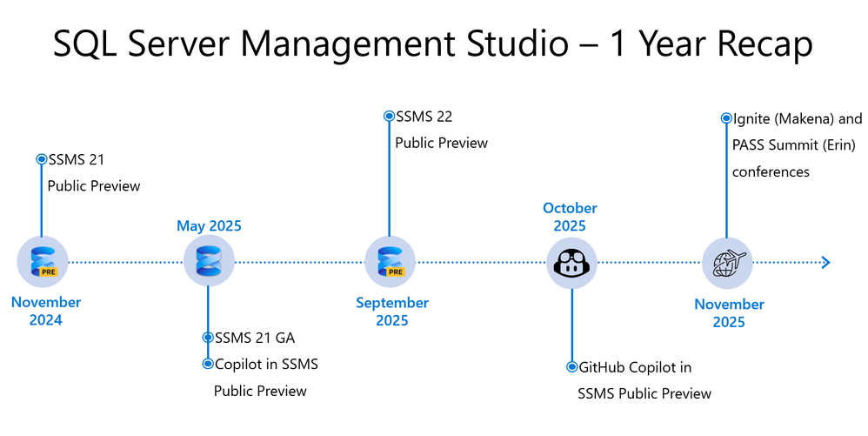Click the timeline arrowhead at the right end
The width and height of the screenshot is (868, 436).
[825, 263]
